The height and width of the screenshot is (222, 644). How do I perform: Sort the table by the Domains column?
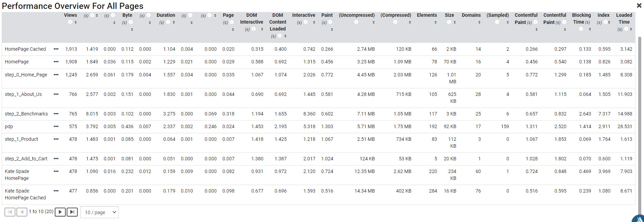[x=479, y=23]
